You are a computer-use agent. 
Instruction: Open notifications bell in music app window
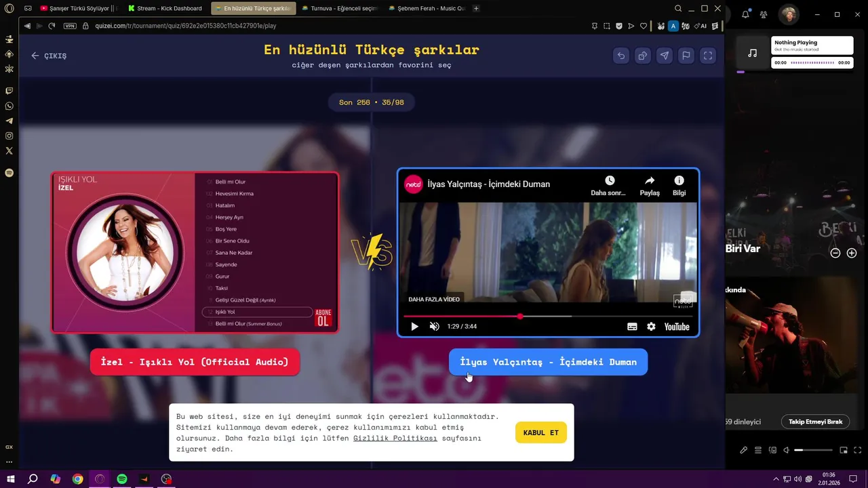pos(745,14)
